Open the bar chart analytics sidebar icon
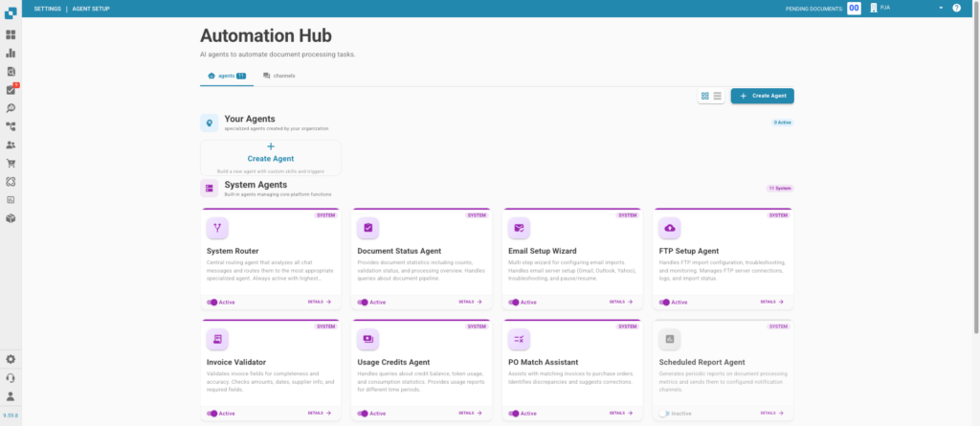980x426 pixels. pyautogui.click(x=11, y=53)
